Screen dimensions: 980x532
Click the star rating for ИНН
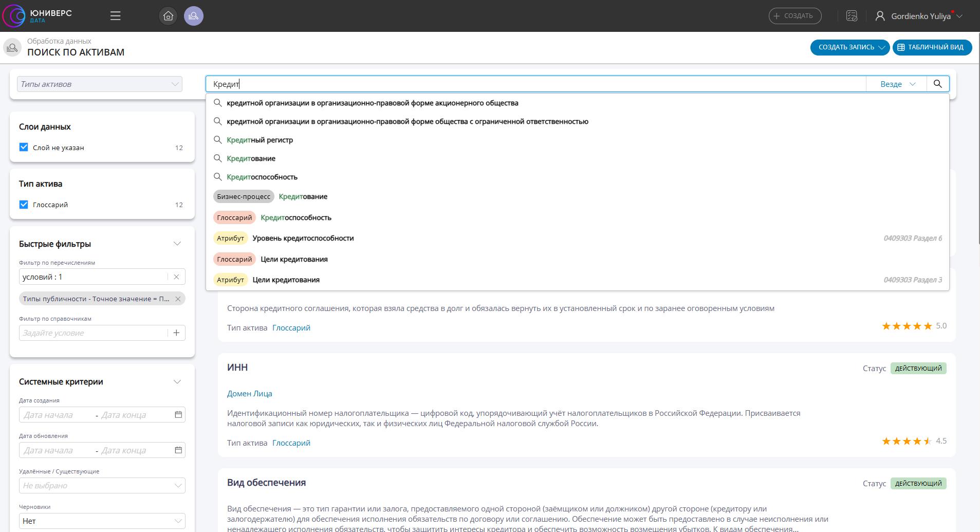click(x=907, y=441)
